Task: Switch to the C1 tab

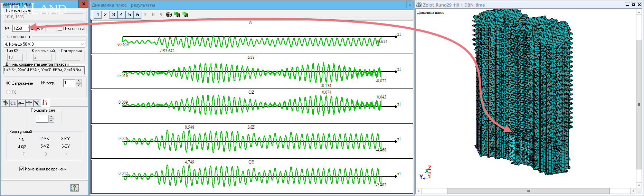Action: pyautogui.click(x=13, y=103)
